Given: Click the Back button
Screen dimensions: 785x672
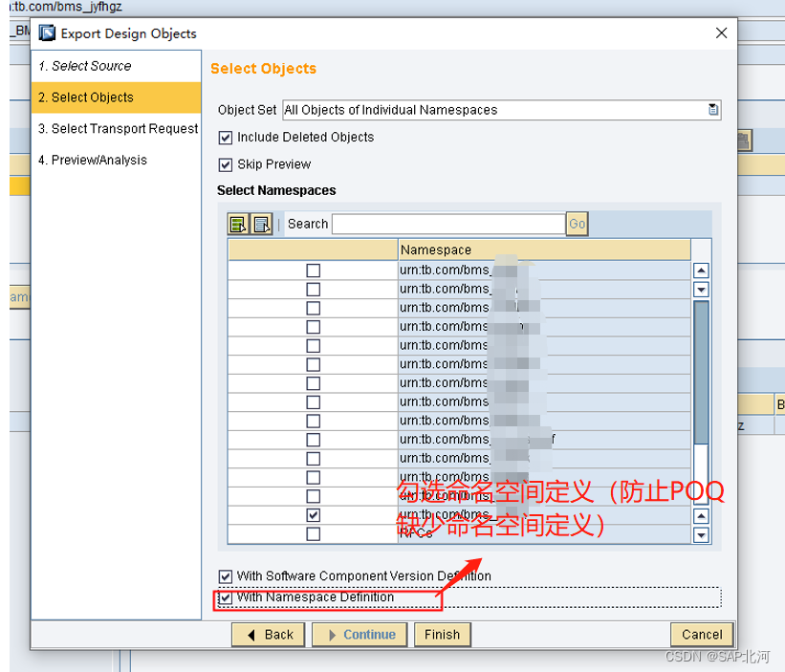Looking at the screenshot, I should [x=268, y=634].
